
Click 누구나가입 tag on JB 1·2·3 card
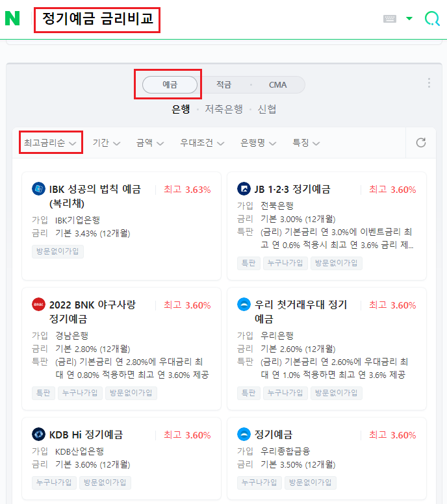(285, 263)
